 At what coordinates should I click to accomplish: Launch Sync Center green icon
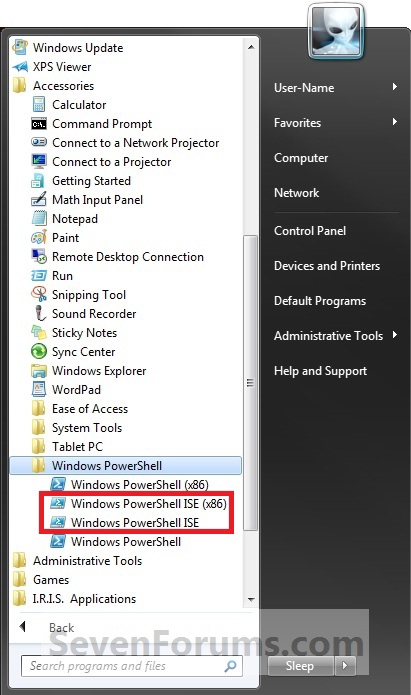tap(39, 351)
